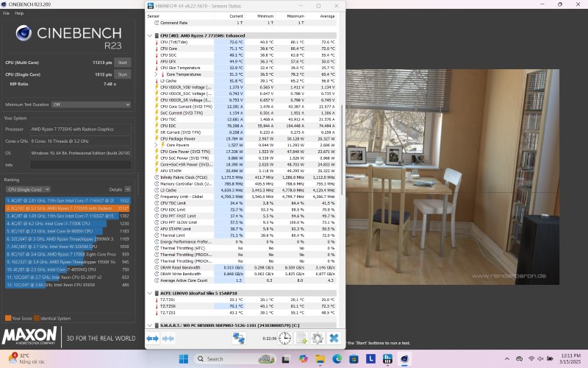Click the Minimum column header
The height and width of the screenshot is (368, 588).
point(265,16)
